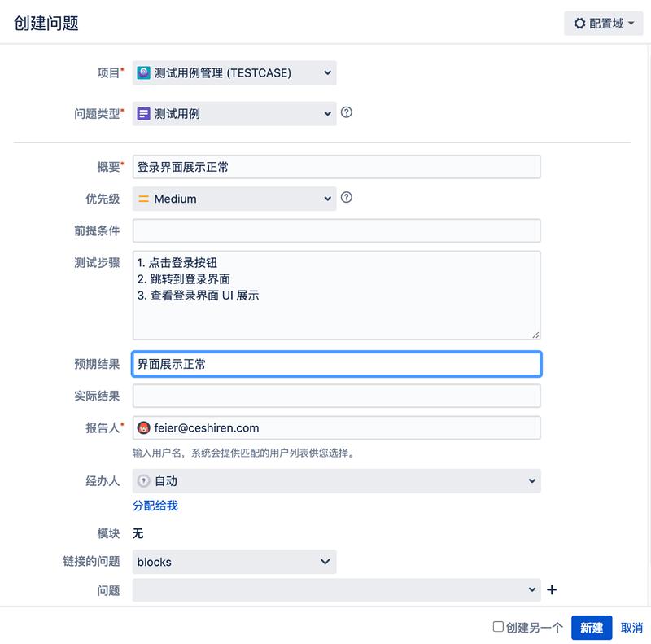Open the 配置域 configuration menu
This screenshot has height=644, width=651.
602,23
